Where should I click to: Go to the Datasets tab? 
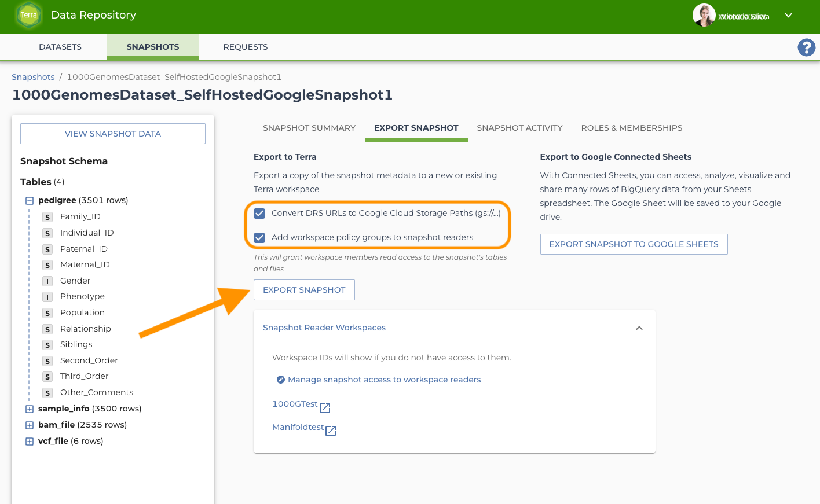point(60,47)
